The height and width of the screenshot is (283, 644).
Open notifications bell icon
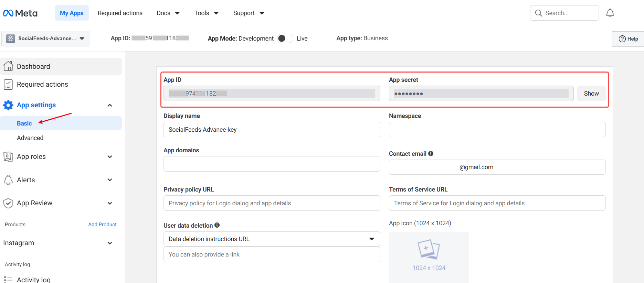[x=610, y=13]
